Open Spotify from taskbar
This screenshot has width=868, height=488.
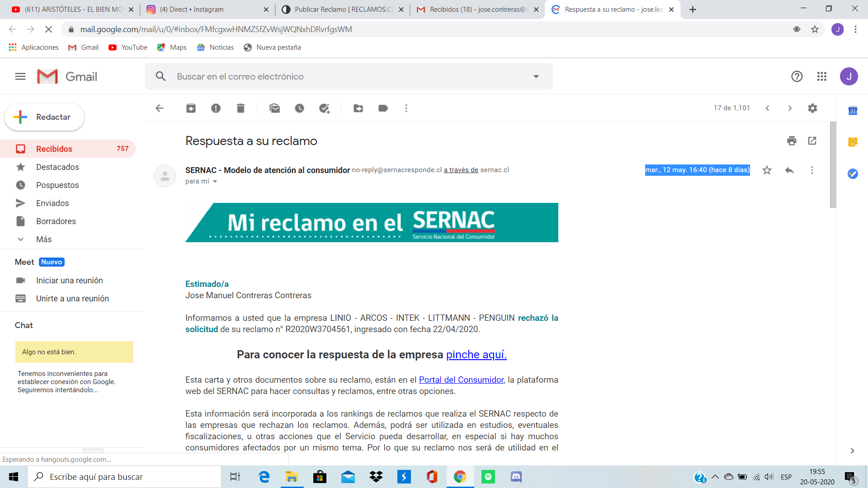488,477
